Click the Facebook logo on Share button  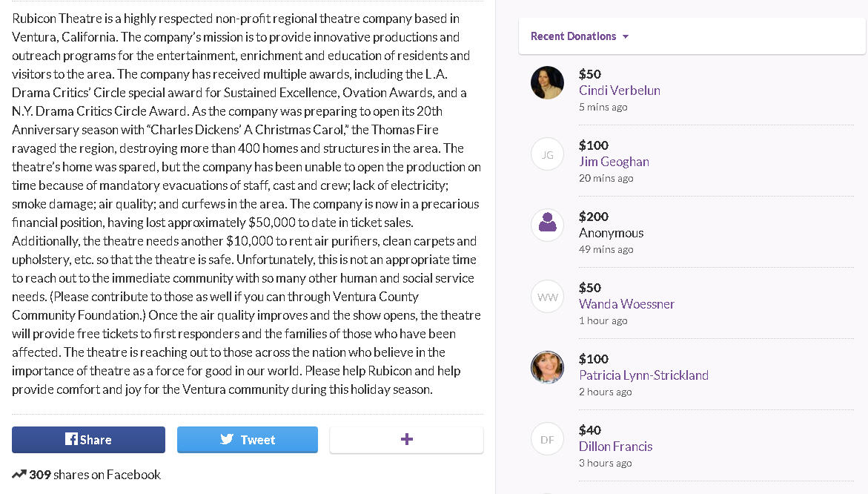(71, 439)
